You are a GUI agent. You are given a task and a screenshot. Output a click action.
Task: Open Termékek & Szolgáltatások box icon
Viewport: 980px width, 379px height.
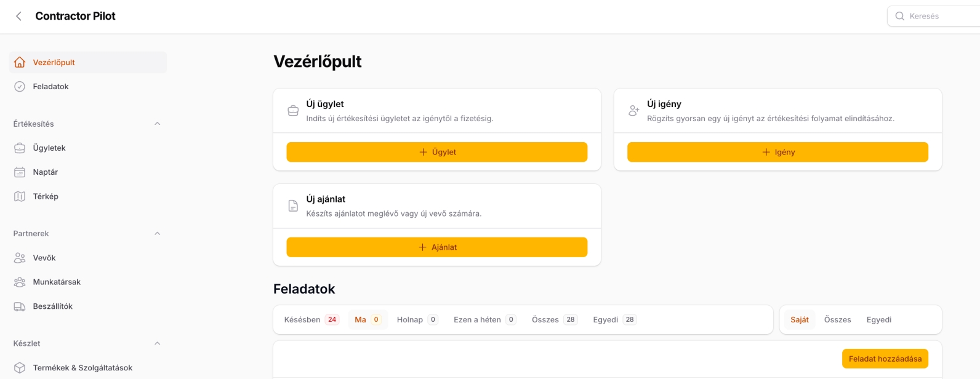tap(20, 368)
